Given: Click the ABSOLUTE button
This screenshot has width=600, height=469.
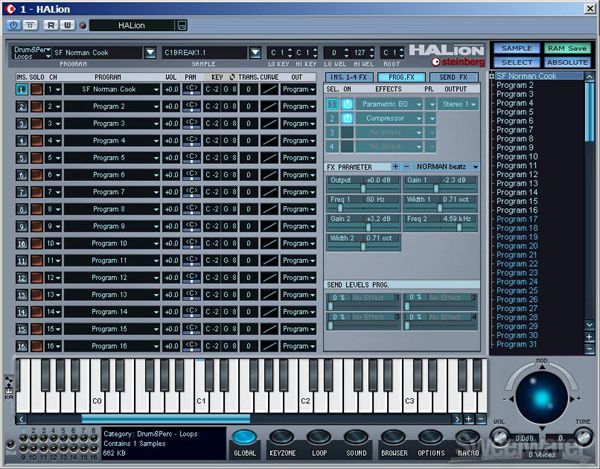Looking at the screenshot, I should tap(567, 62).
